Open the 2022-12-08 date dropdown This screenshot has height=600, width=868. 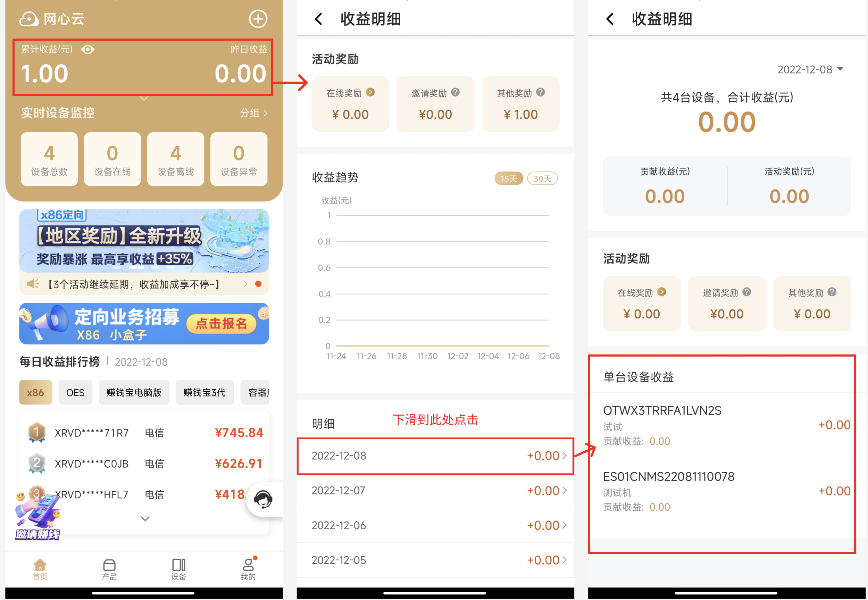(x=810, y=69)
